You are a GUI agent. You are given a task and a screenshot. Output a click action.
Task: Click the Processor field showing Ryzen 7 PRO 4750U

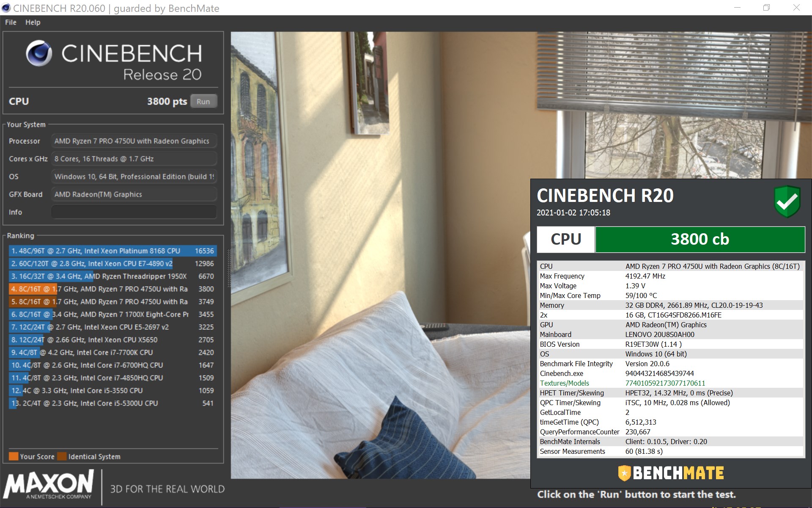click(134, 141)
